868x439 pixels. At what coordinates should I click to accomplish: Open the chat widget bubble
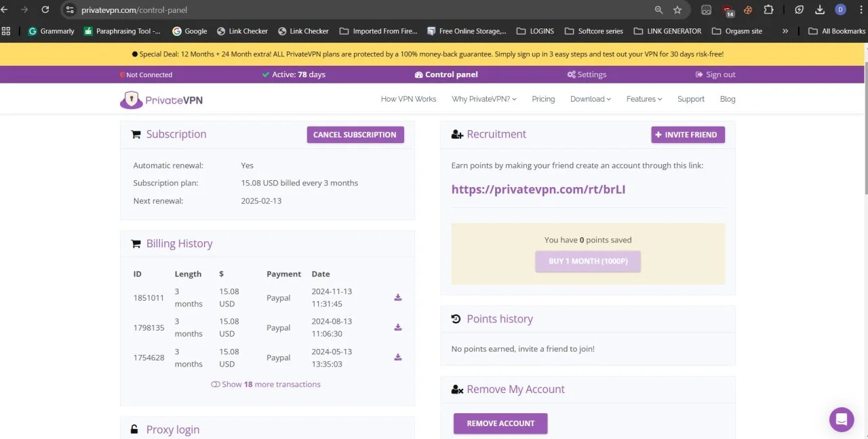click(x=842, y=419)
